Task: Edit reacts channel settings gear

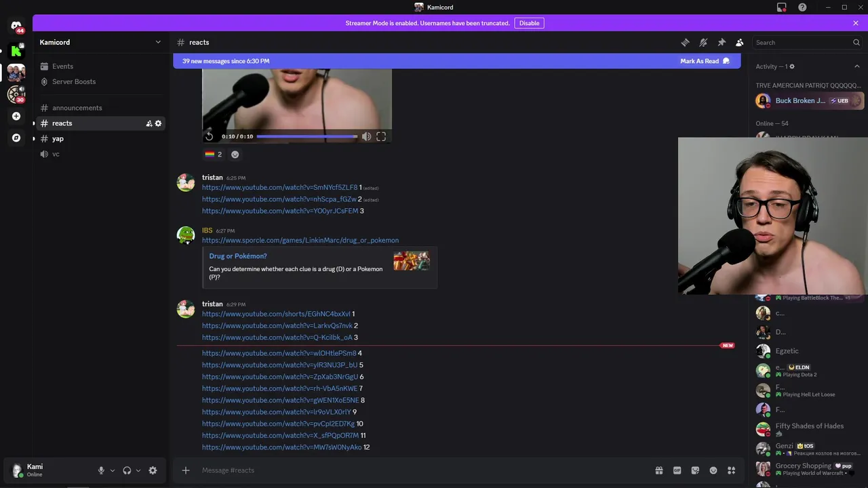Action: [159, 123]
